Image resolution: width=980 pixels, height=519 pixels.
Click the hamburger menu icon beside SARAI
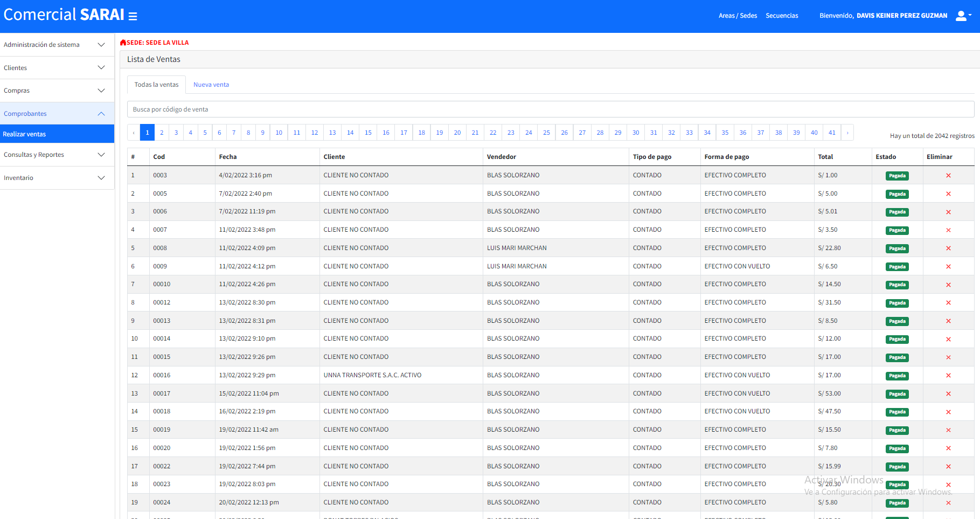coord(133,16)
